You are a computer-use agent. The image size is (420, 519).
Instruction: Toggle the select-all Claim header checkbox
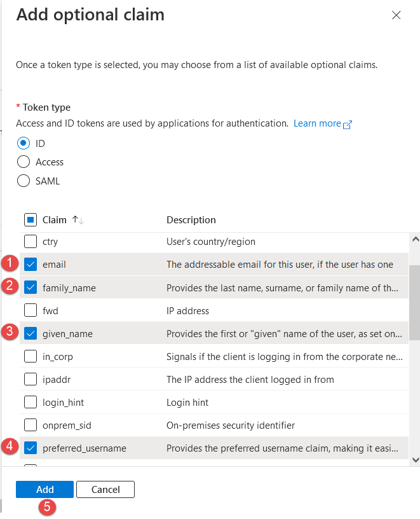click(30, 220)
